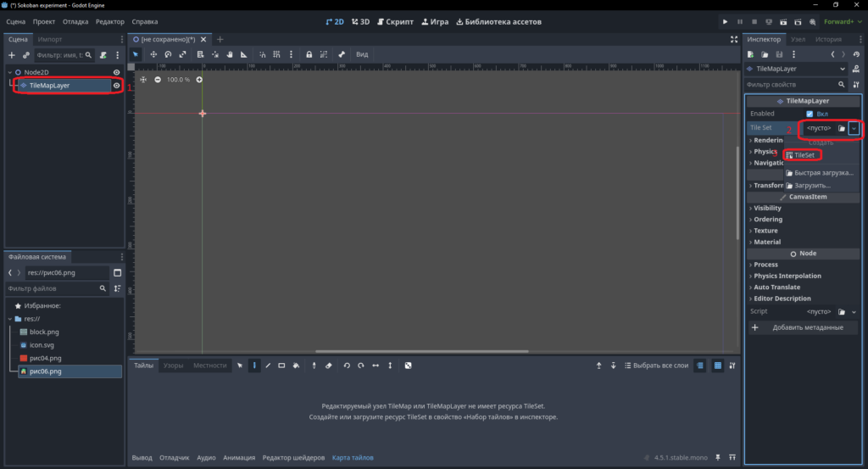Viewport: 868px width, 469px height.
Task: Open the Вывод bottom panel
Action: tap(142, 457)
